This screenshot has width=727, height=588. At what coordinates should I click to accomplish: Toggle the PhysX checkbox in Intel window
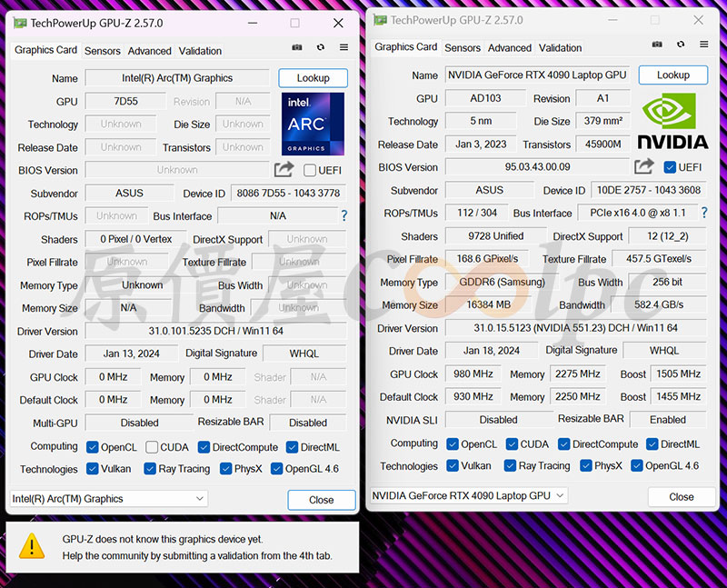pos(225,469)
